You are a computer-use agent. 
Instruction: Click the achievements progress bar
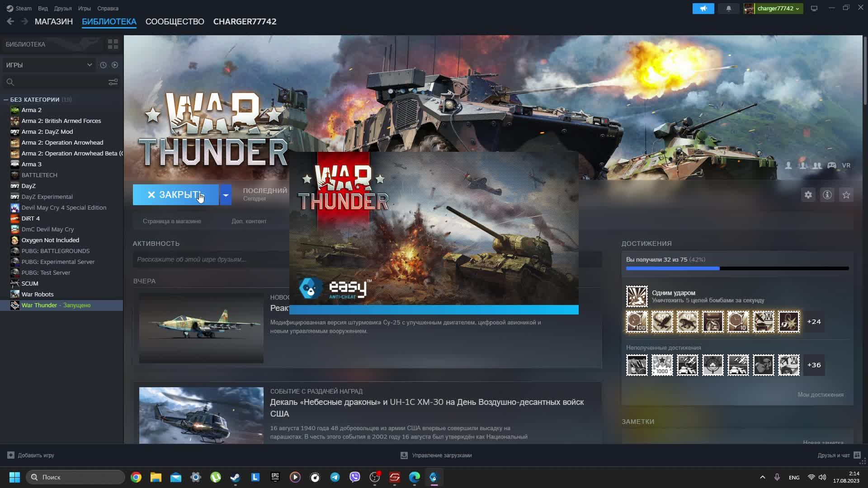[737, 268]
